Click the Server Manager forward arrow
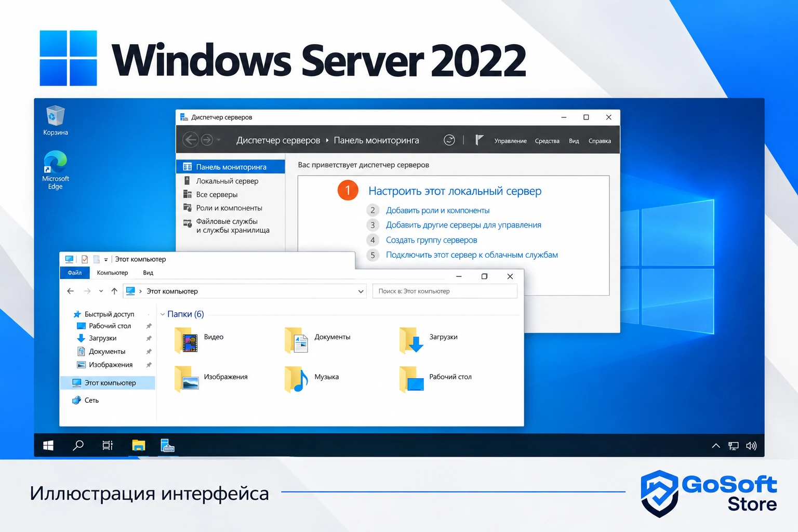The width and height of the screenshot is (798, 532). [207, 140]
